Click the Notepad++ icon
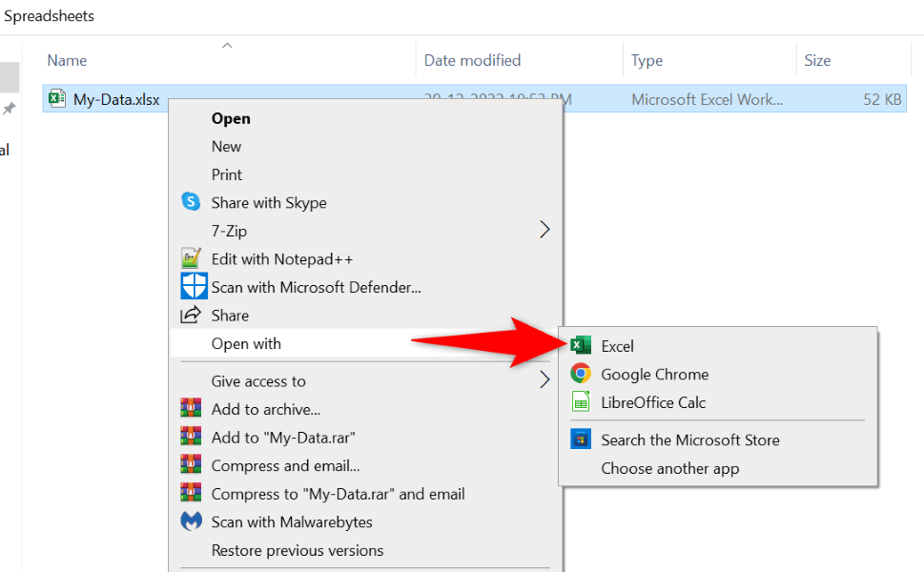Screen dimensions: 924x572 (192, 258)
